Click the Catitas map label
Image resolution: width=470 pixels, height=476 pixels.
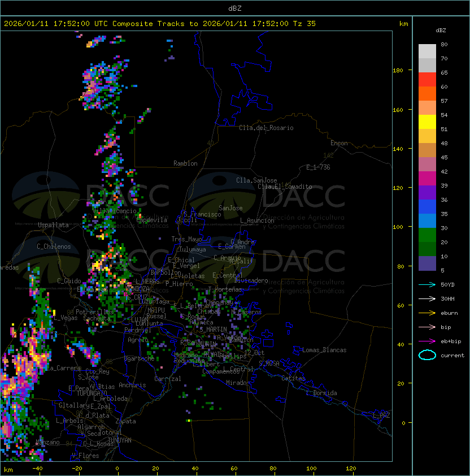(x=293, y=378)
